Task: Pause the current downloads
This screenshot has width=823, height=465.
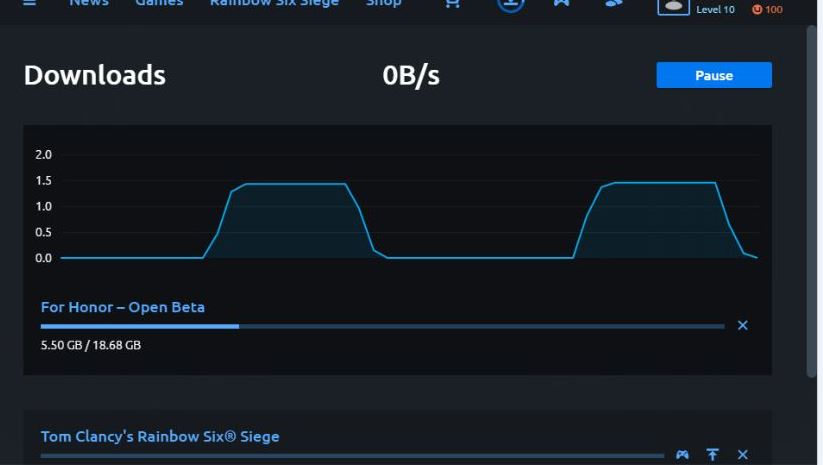Action: pyautogui.click(x=714, y=75)
